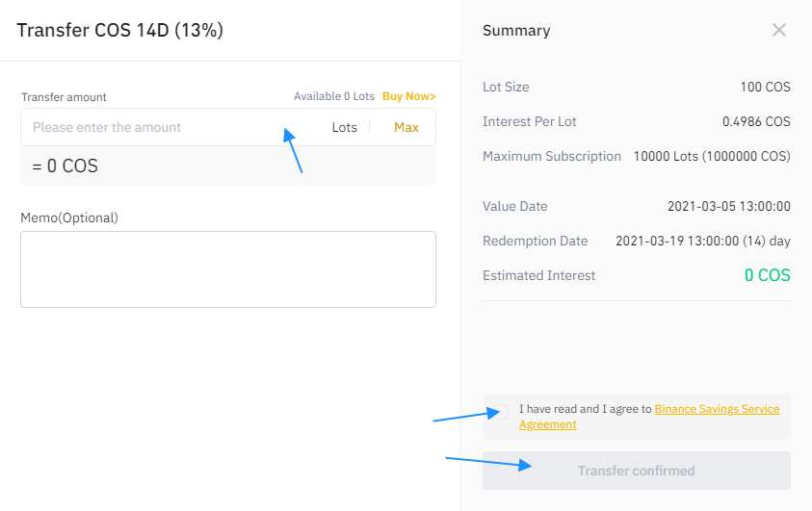The image size is (812, 511).
Task: Focus the Memo(Optional) text area
Action: [x=228, y=269]
